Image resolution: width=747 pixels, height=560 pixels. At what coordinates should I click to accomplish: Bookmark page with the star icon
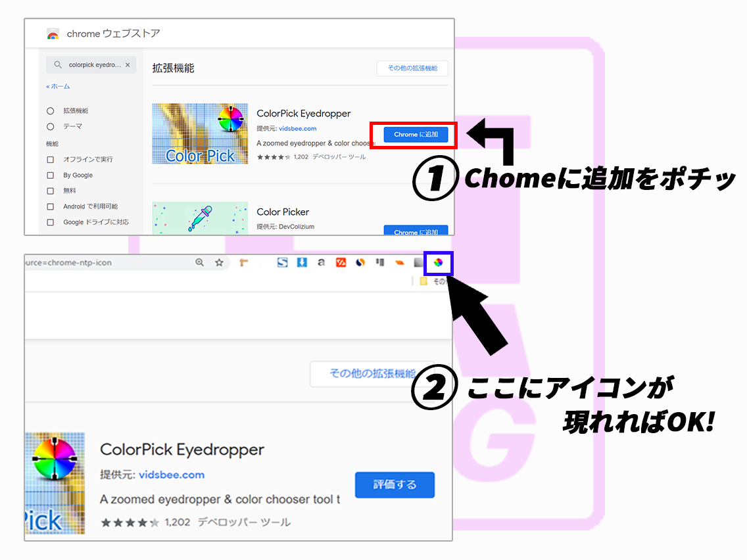click(219, 262)
